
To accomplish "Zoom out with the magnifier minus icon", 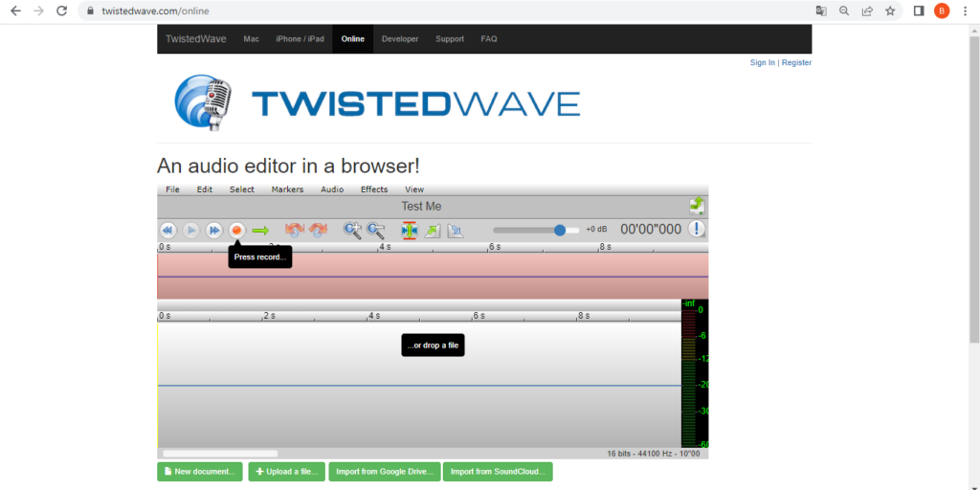I will (x=376, y=230).
